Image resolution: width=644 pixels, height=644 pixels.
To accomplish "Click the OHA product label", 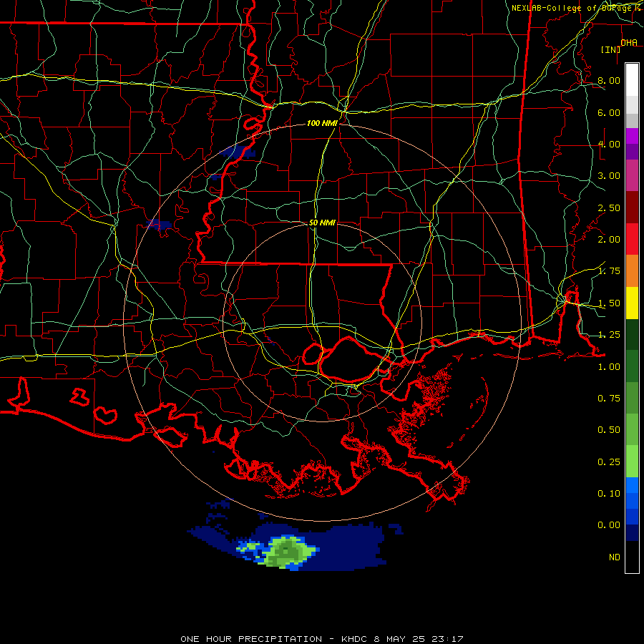I will pos(629,43).
